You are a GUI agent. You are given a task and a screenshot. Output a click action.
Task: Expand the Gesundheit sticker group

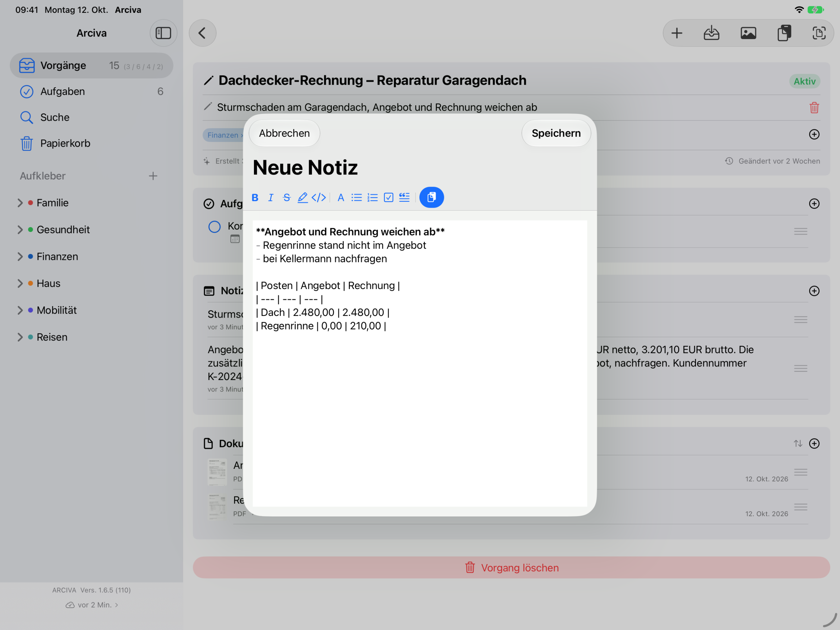pyautogui.click(x=20, y=230)
